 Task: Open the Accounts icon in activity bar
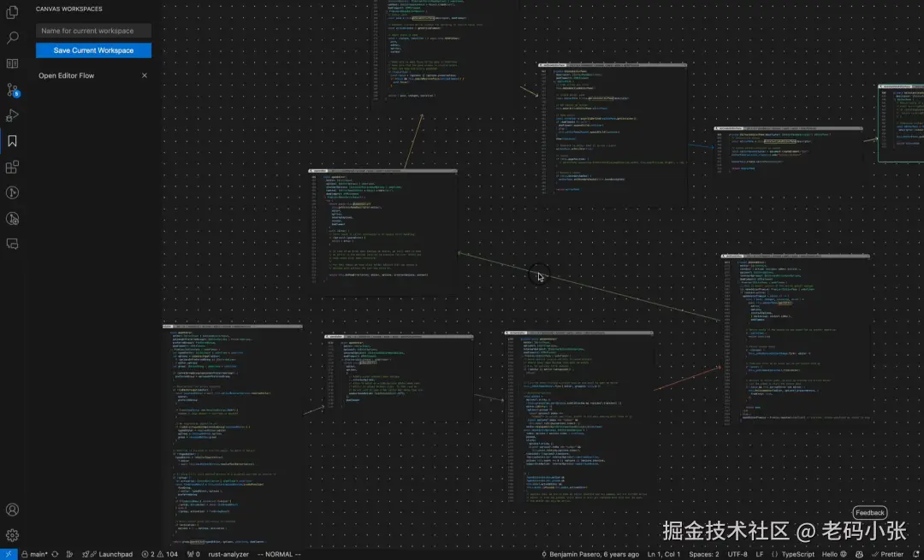click(12, 510)
